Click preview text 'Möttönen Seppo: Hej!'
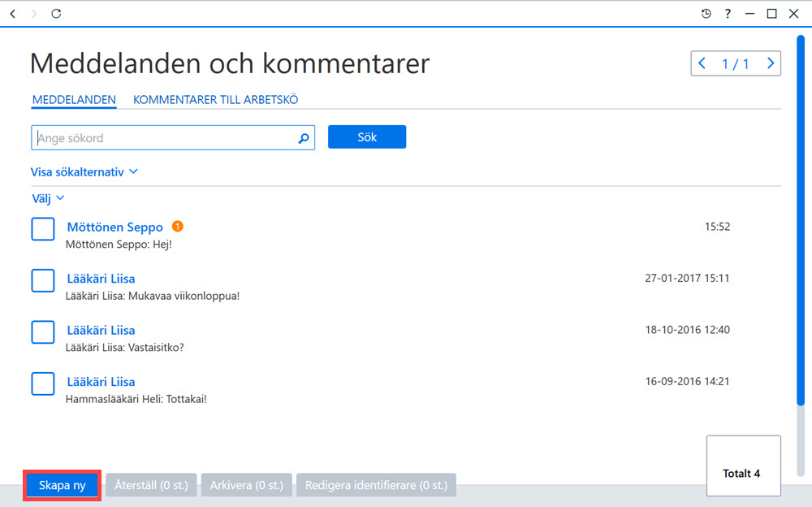The image size is (812, 507). pyautogui.click(x=119, y=245)
